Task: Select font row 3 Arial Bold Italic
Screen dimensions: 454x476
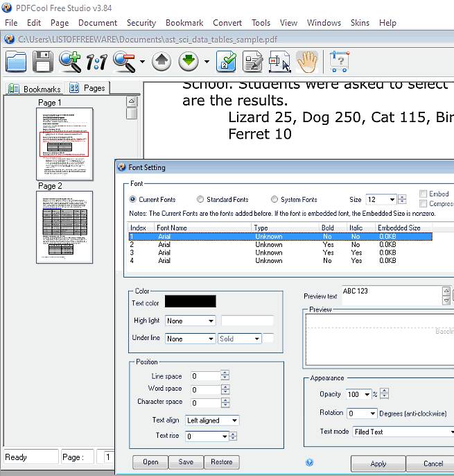Action: (x=281, y=253)
